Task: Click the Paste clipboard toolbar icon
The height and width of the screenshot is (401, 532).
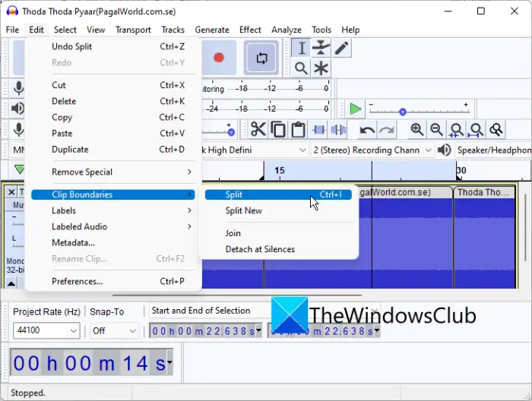Action: (x=298, y=129)
